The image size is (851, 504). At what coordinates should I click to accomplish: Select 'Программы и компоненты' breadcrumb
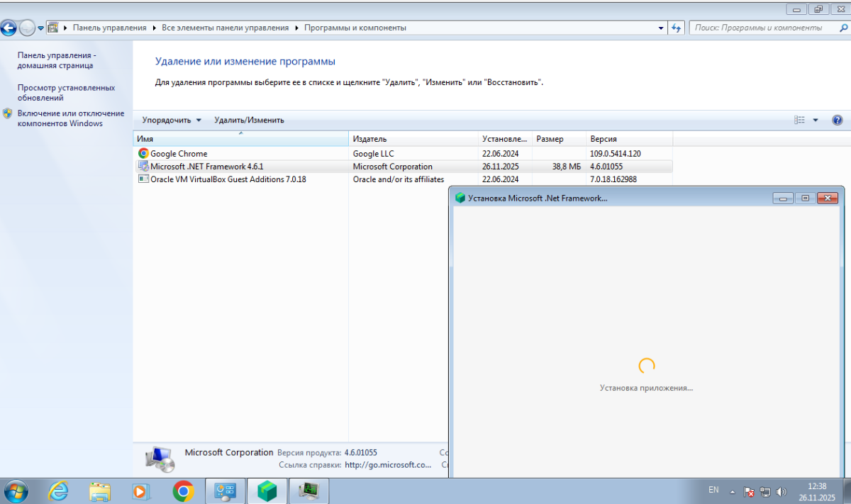(x=355, y=28)
